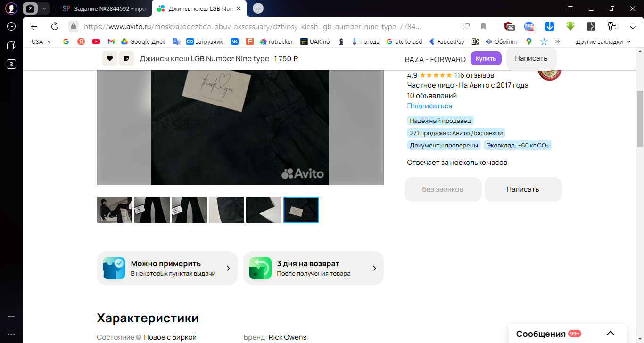Expand the USA bookmarks folder

point(41,41)
